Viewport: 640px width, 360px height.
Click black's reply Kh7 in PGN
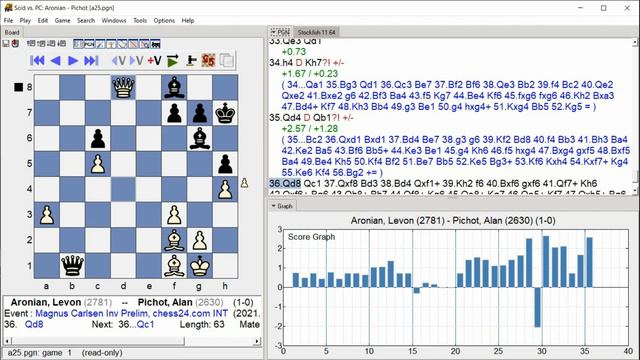[x=313, y=63]
